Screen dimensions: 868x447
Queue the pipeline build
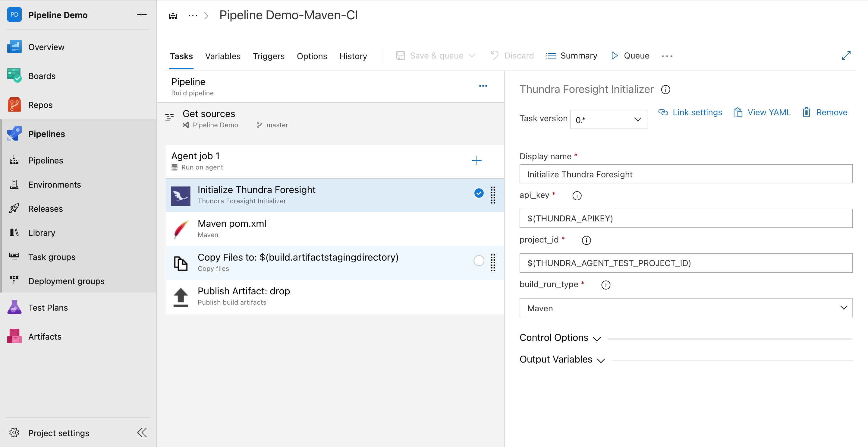pyautogui.click(x=630, y=55)
